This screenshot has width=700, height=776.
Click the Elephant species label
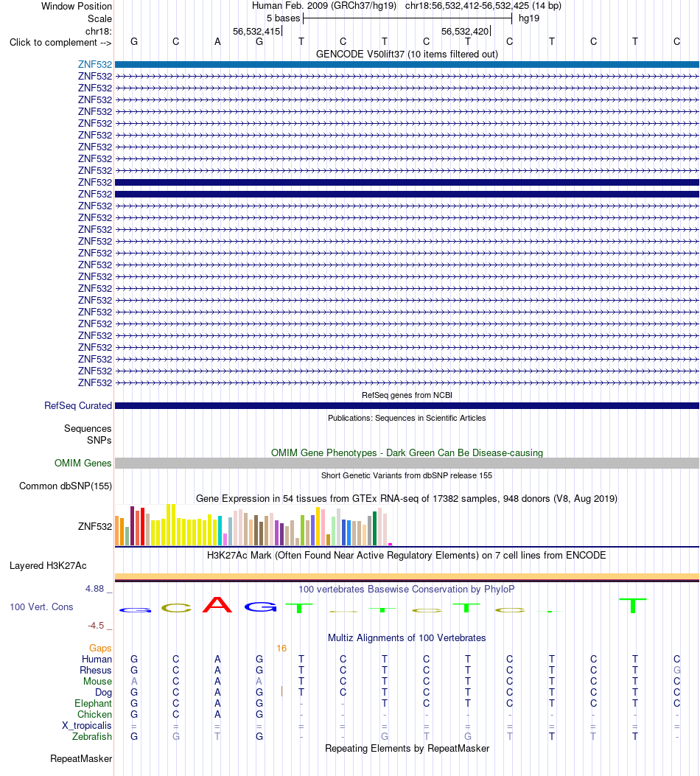coord(93,704)
